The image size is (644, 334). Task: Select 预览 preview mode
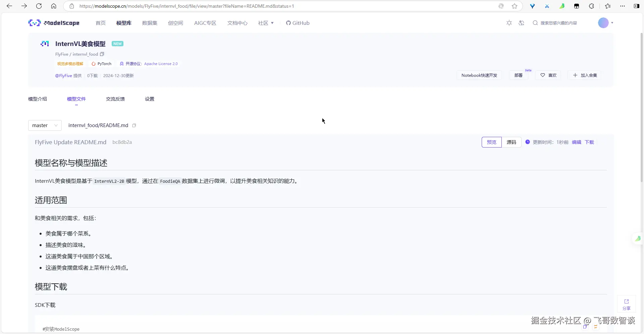click(492, 142)
